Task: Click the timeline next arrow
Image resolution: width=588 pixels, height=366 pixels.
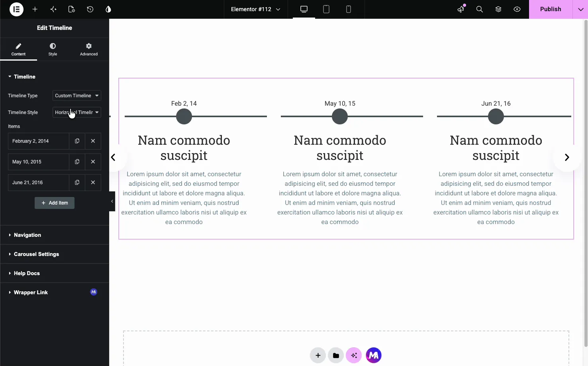Action: (566, 157)
